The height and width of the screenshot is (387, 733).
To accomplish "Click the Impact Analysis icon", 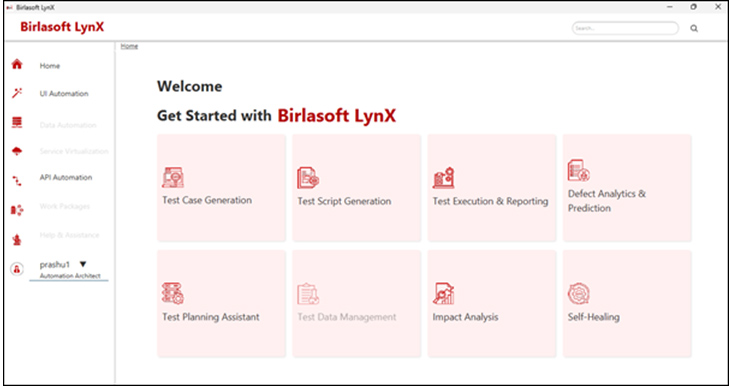I will click(x=444, y=293).
